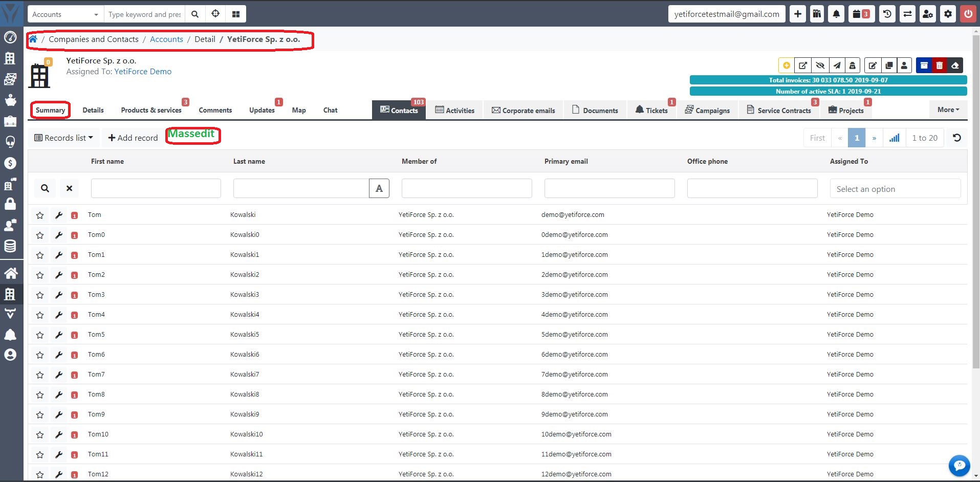The image size is (980, 482).
Task: Open the calendar icon with 3 reminders
Action: (860, 14)
